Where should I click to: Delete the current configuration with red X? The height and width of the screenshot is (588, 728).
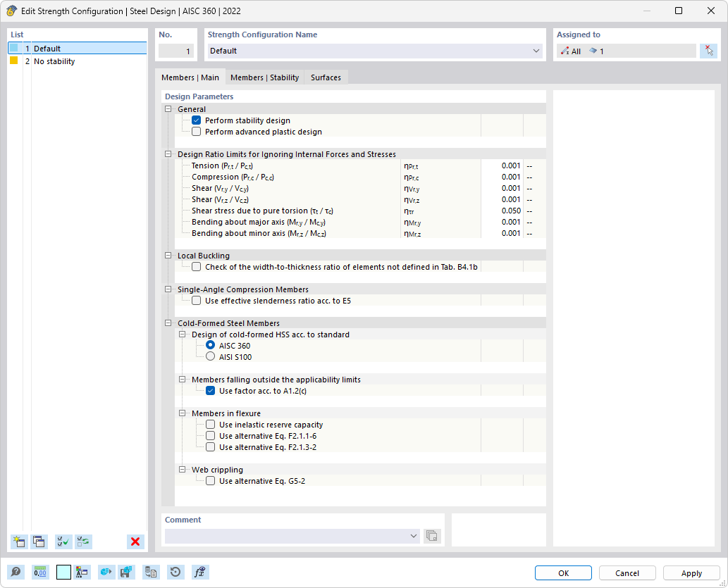135,542
